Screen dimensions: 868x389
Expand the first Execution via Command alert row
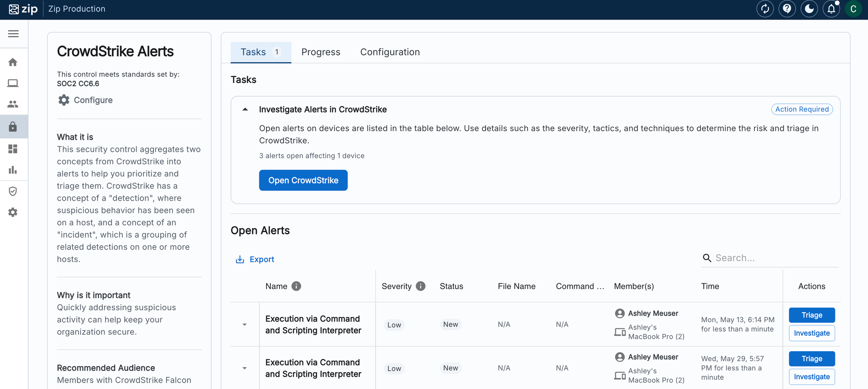pyautogui.click(x=245, y=325)
